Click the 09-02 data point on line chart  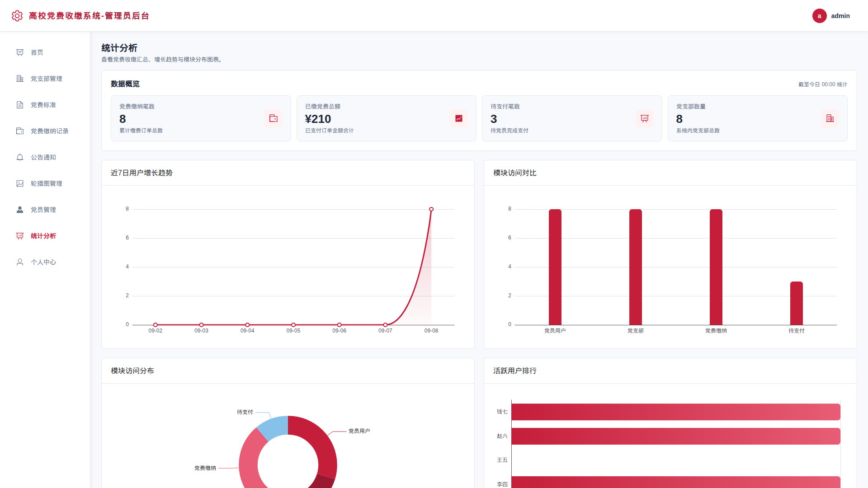156,325
